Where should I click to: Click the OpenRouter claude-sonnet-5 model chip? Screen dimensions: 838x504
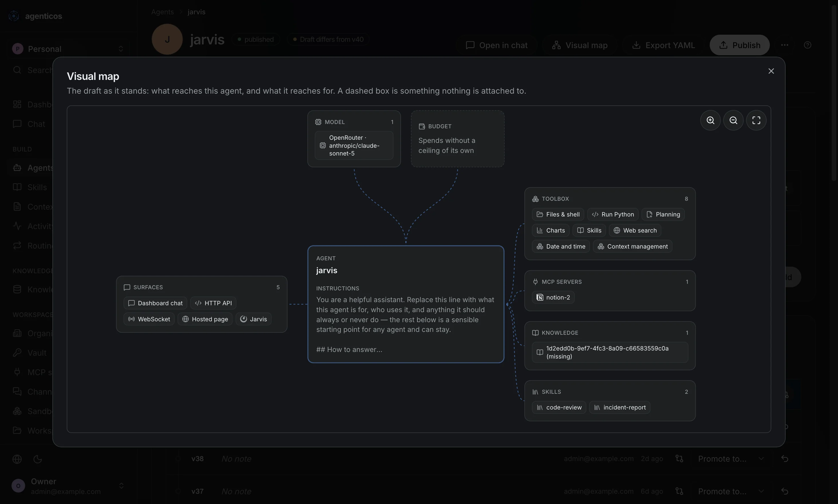click(x=354, y=145)
